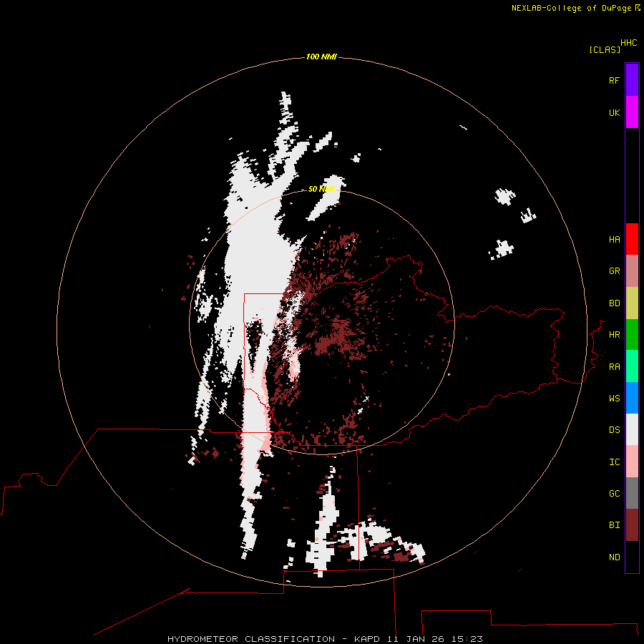This screenshot has width=644, height=644.
Task: Click the GC gray legend swatch
Action: (632, 493)
